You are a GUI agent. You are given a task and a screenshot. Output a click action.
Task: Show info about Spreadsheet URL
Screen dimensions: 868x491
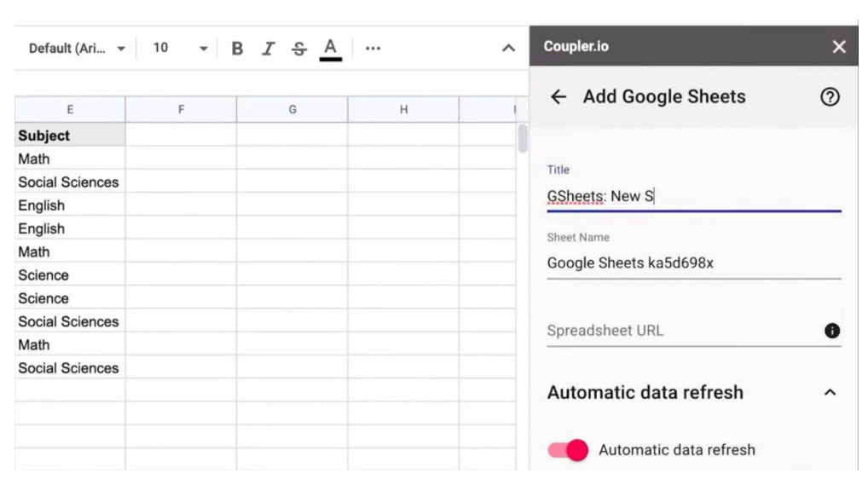tap(831, 331)
